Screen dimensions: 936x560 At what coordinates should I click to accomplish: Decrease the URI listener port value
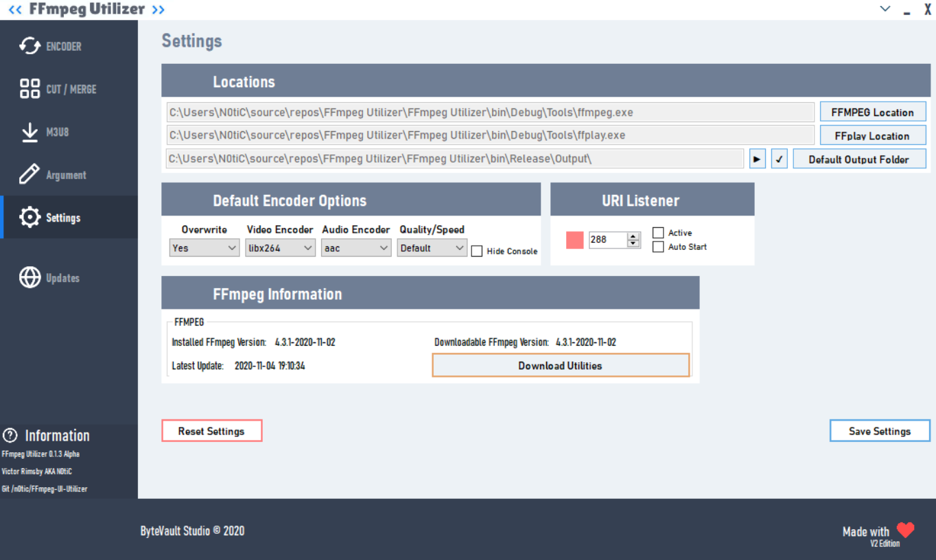(x=633, y=244)
